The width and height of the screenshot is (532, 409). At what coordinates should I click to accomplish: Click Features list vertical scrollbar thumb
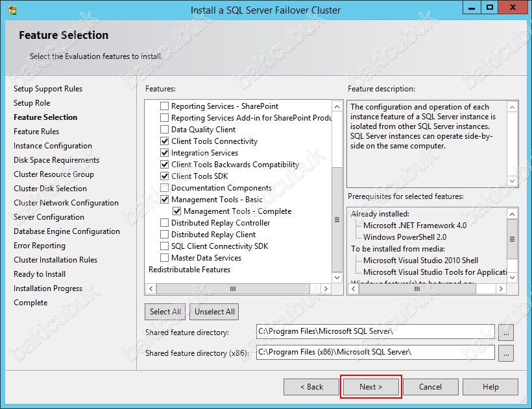point(337,220)
